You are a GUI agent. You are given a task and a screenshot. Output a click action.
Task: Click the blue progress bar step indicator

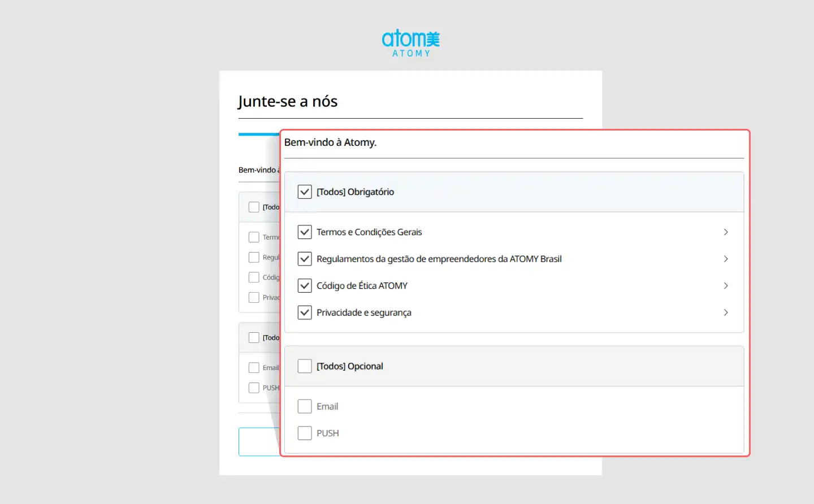coord(259,134)
